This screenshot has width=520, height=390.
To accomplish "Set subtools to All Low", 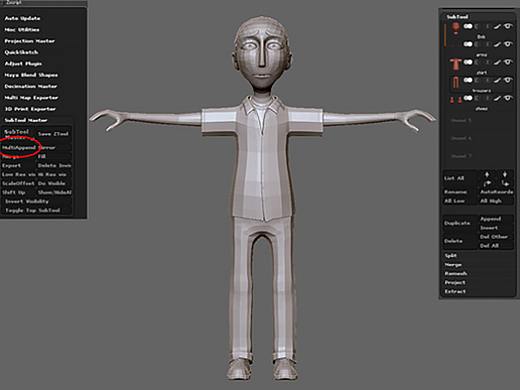I will pyautogui.click(x=454, y=201).
